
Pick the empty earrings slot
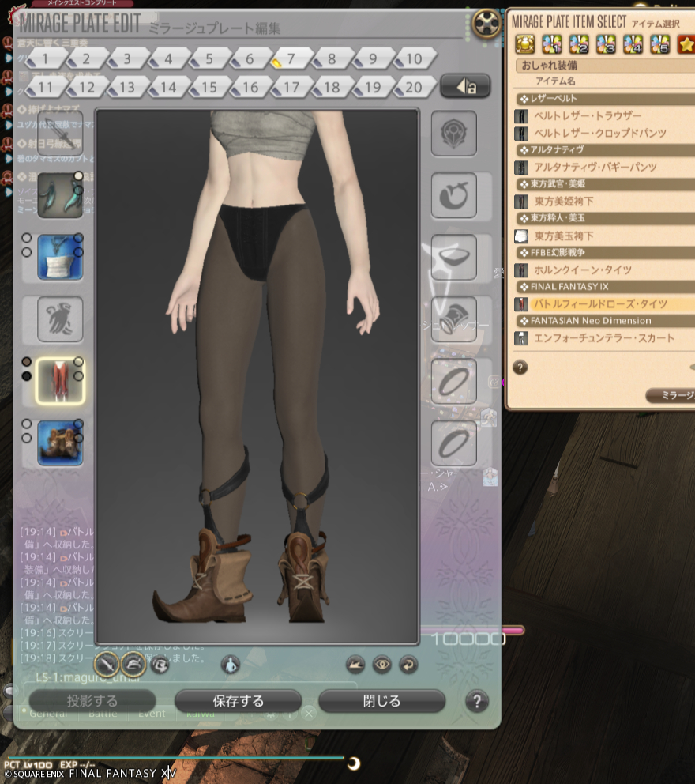[x=453, y=134]
